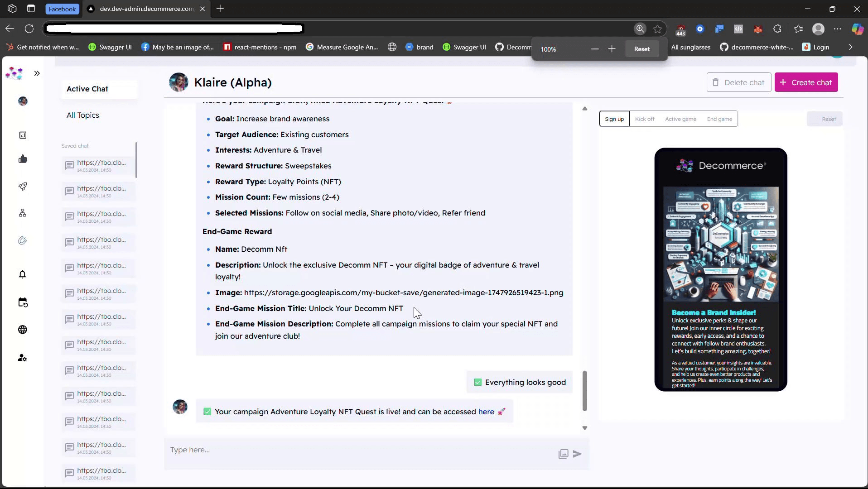Open the 'here' campaign link
The height and width of the screenshot is (489, 868).
pos(486,412)
